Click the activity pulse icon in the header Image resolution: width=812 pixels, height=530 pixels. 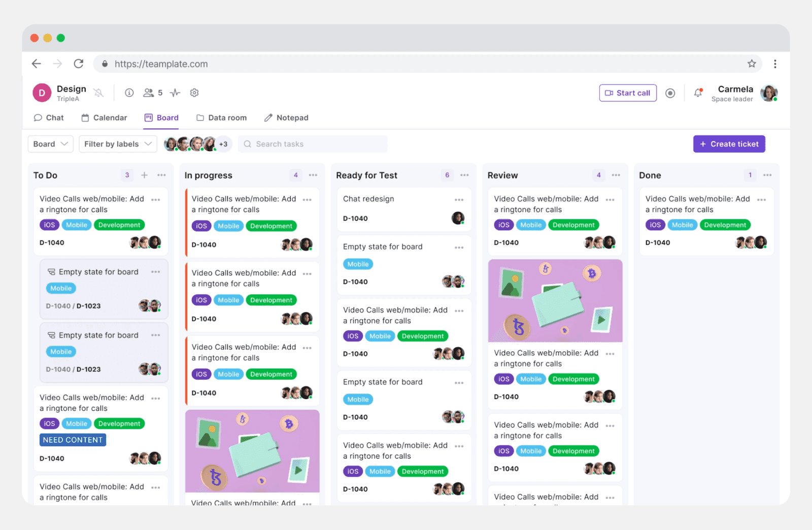click(x=175, y=92)
